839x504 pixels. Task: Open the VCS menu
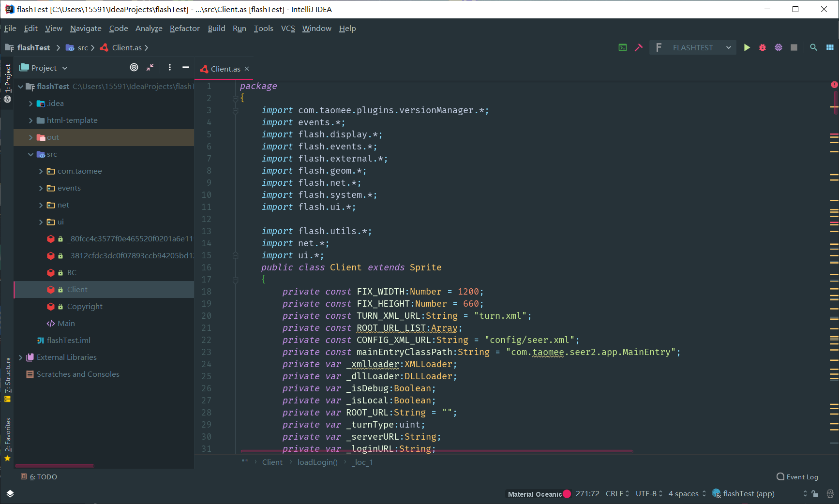pyautogui.click(x=288, y=29)
